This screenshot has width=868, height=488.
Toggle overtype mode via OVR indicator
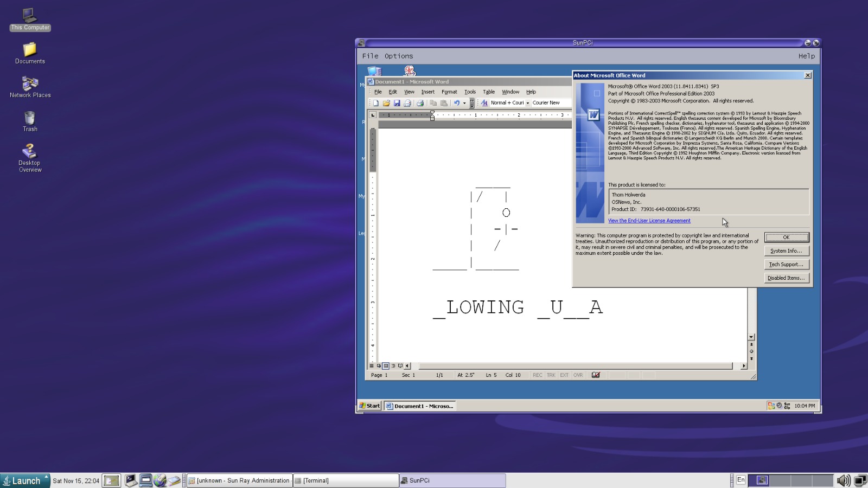pos(578,375)
